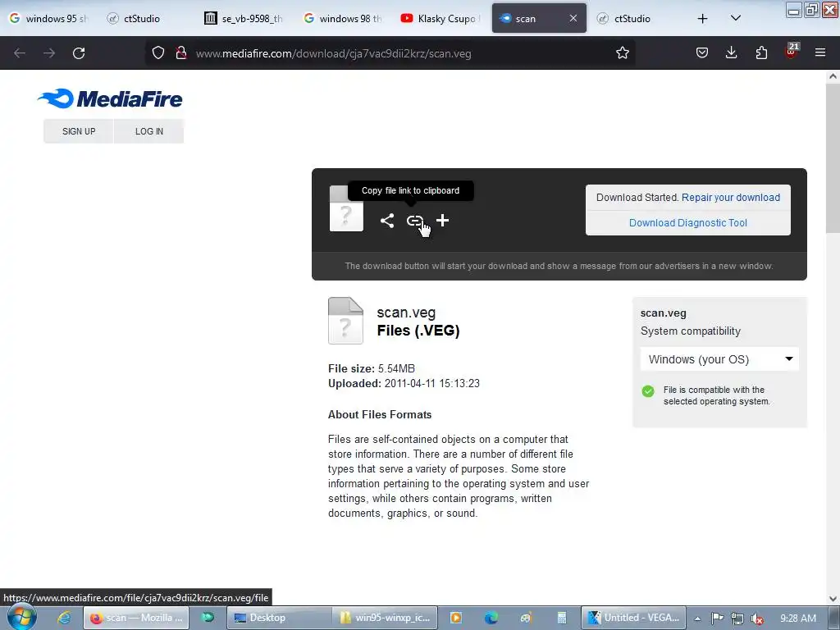Close the scan tab
Viewport: 840px width, 630px height.
coord(573,18)
